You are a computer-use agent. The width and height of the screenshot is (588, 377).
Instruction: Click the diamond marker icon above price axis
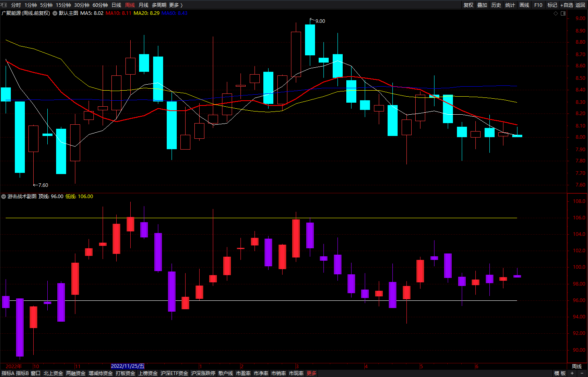tap(556, 13)
